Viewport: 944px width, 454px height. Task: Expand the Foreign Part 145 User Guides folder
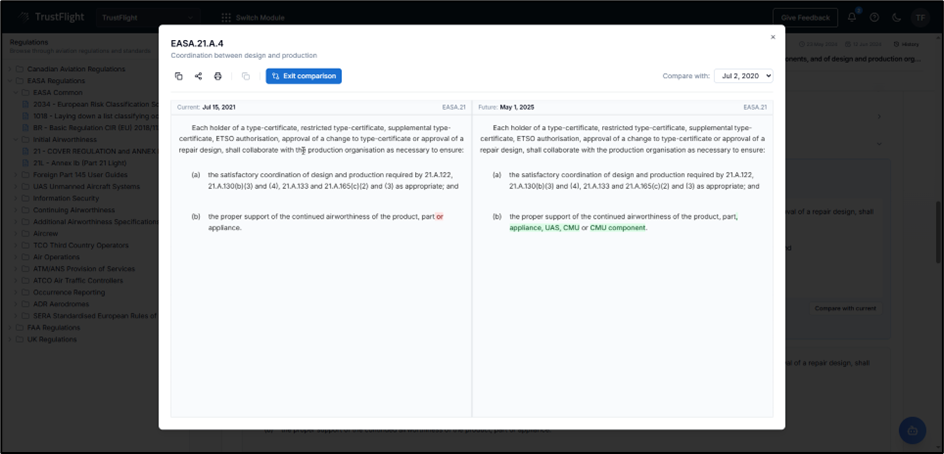[x=15, y=175]
